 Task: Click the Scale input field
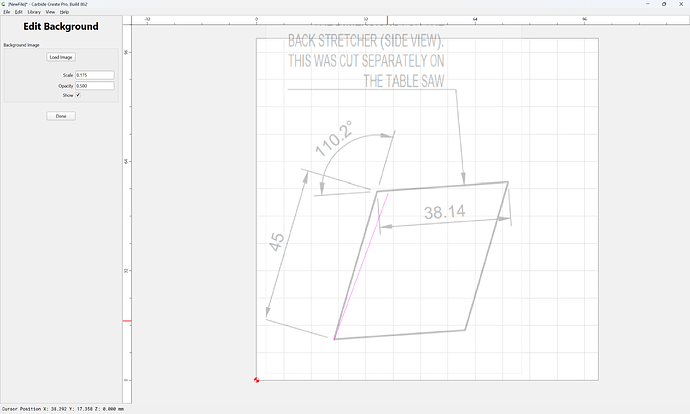coord(95,75)
